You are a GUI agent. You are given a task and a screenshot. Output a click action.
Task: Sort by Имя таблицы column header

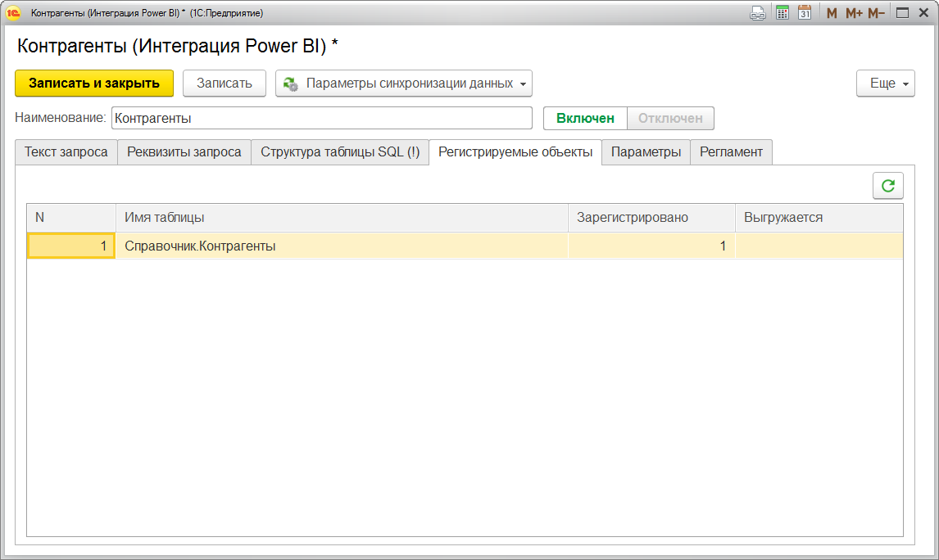coord(342,218)
